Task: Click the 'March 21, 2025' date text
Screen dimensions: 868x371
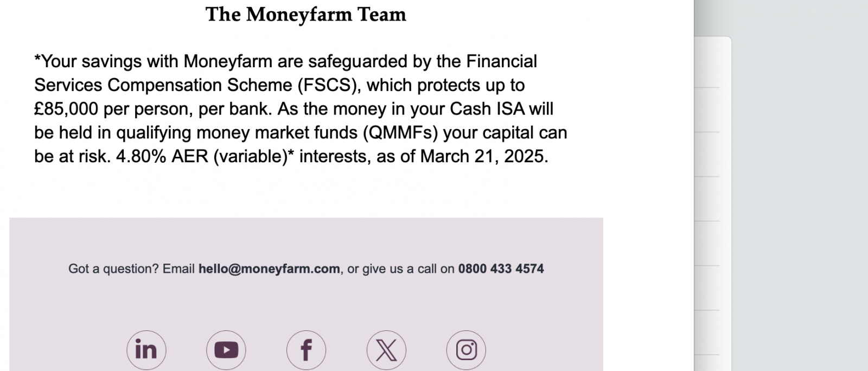Action: pyautogui.click(x=483, y=157)
